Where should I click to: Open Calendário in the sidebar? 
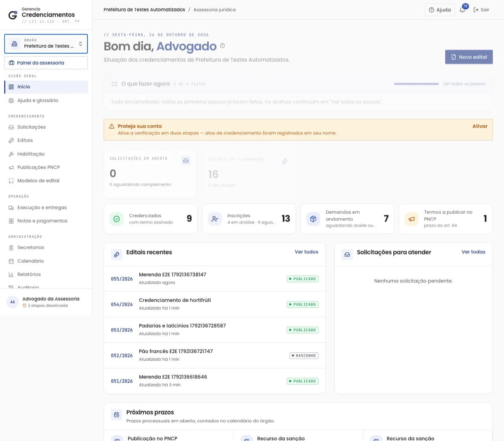[x=46, y=261]
